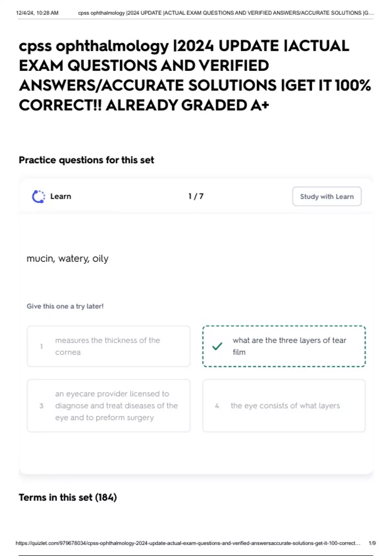The image size is (392, 556).
Task: Click the number 3 badge on the third answer
Action: coord(41,406)
